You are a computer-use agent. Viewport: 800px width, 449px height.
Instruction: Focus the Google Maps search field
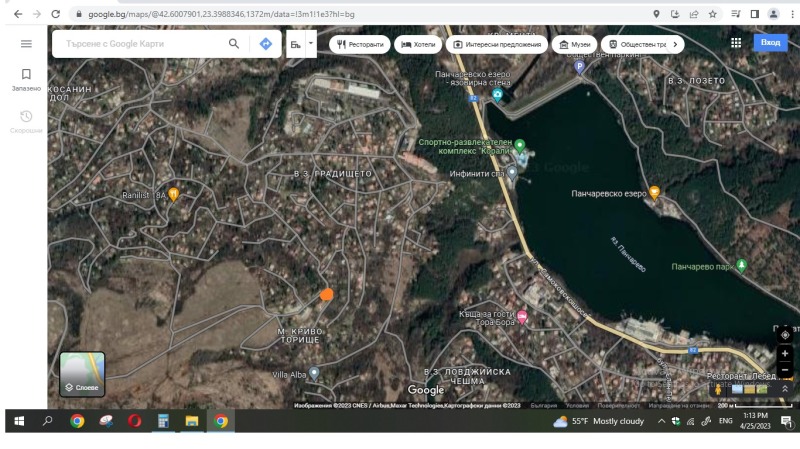click(x=140, y=44)
